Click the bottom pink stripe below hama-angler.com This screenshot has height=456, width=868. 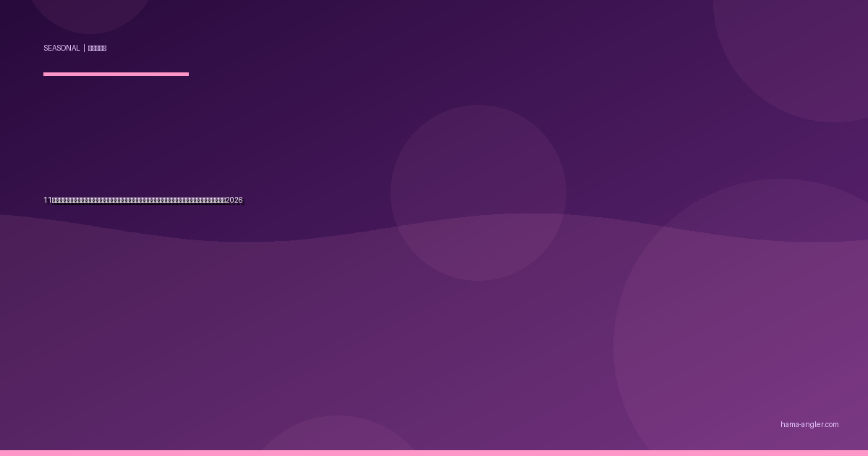pyautogui.click(x=809, y=453)
